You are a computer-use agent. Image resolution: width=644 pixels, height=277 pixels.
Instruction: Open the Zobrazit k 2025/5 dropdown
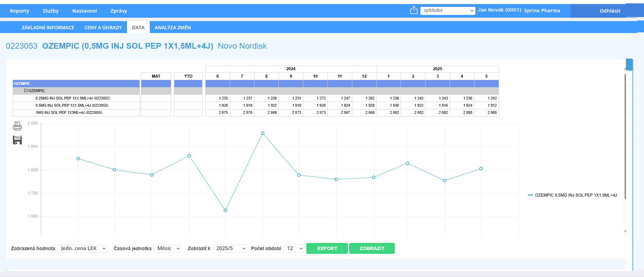point(230,248)
